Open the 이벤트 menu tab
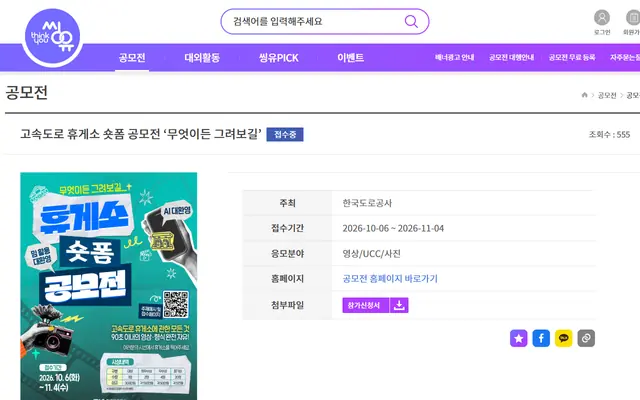Screen dimensions: 640x400 [x=351, y=58]
